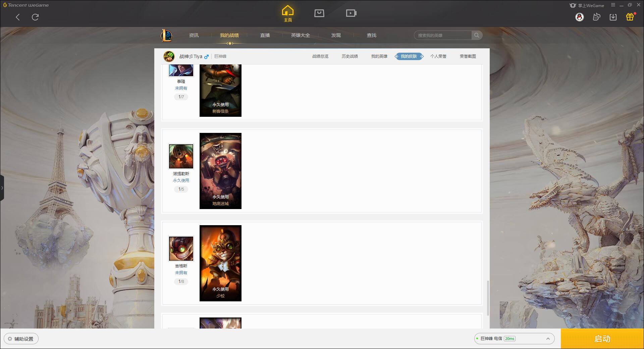Click the page scrollbar thumb

(488, 298)
